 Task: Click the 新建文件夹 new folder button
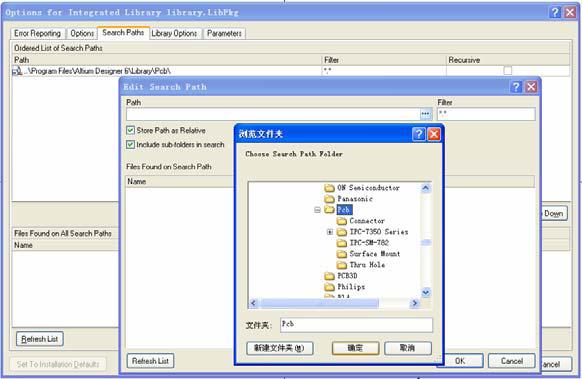tap(279, 348)
